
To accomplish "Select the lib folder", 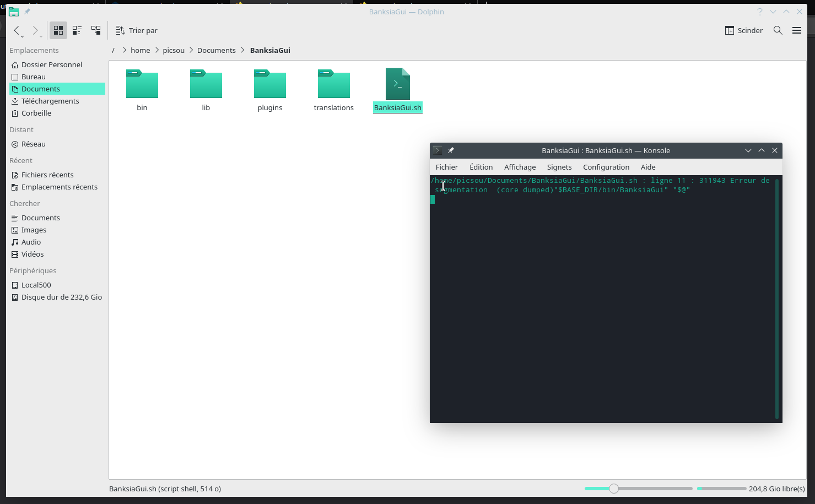I will pos(206,90).
